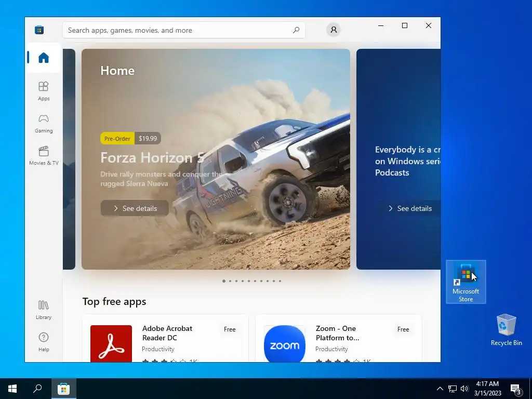The height and width of the screenshot is (399, 532).
Task: Click Productivity under Zoom
Action: pos(331,349)
